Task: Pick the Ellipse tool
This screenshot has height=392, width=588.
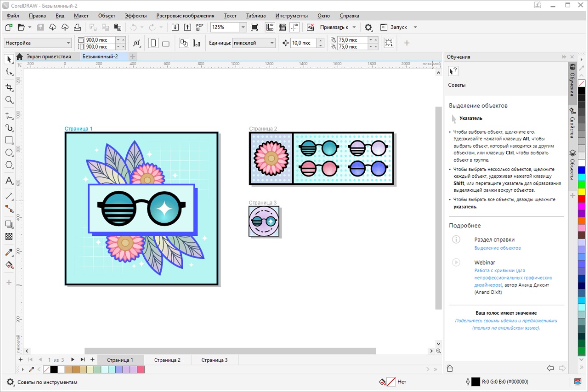Action: point(9,153)
